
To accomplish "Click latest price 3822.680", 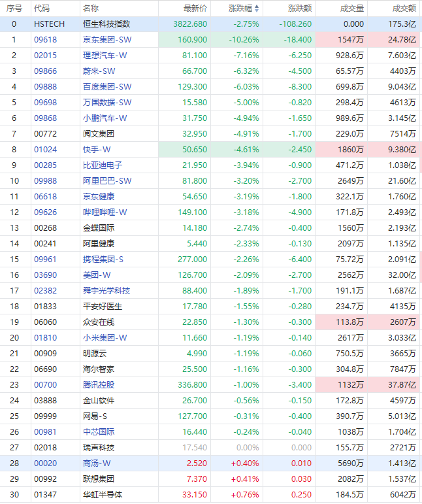I will 190,24.
